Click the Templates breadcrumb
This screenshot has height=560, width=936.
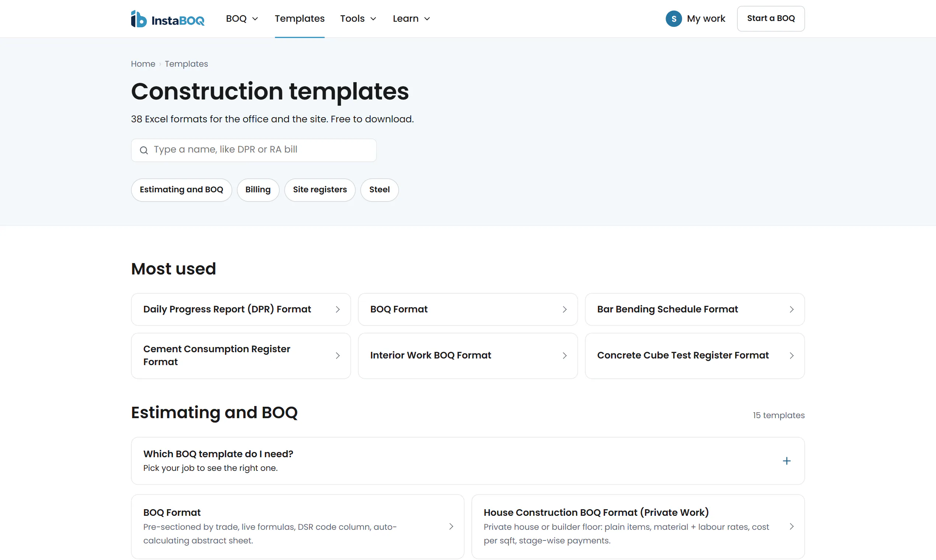click(186, 64)
